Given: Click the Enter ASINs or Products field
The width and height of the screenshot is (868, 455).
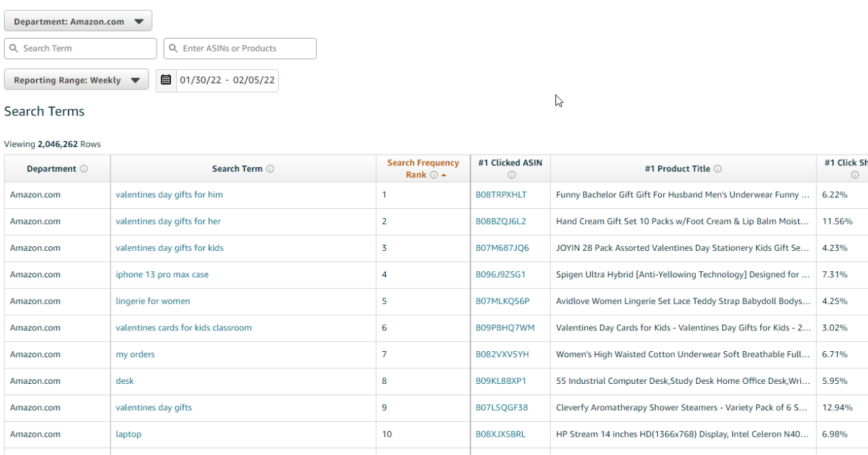Looking at the screenshot, I should [x=245, y=48].
